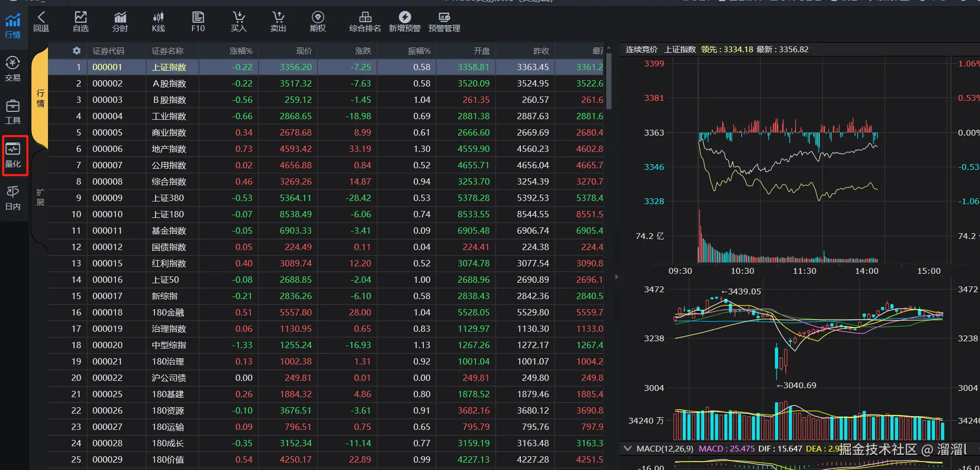
Task: Select the 行情 vertical tab
Action: click(x=40, y=98)
